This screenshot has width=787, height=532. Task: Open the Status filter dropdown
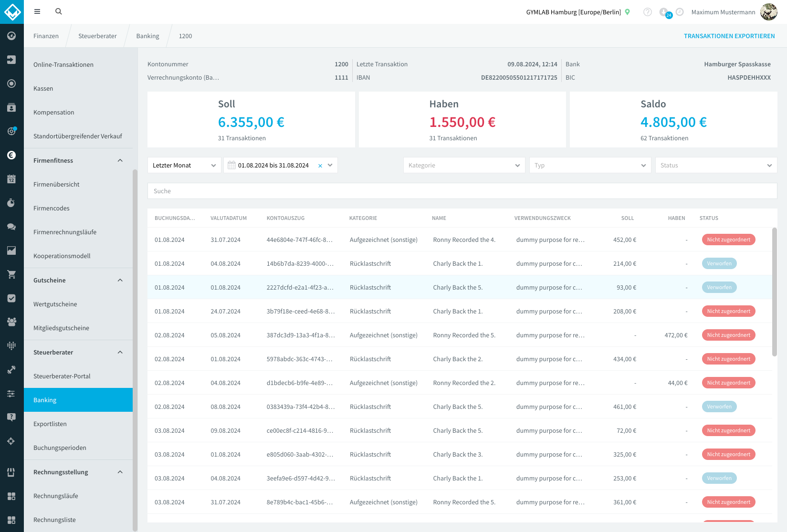(716, 165)
